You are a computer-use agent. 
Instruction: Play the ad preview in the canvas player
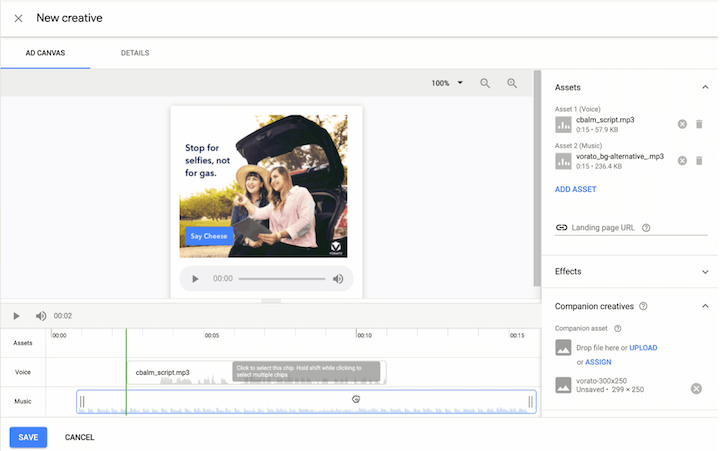[x=195, y=279]
